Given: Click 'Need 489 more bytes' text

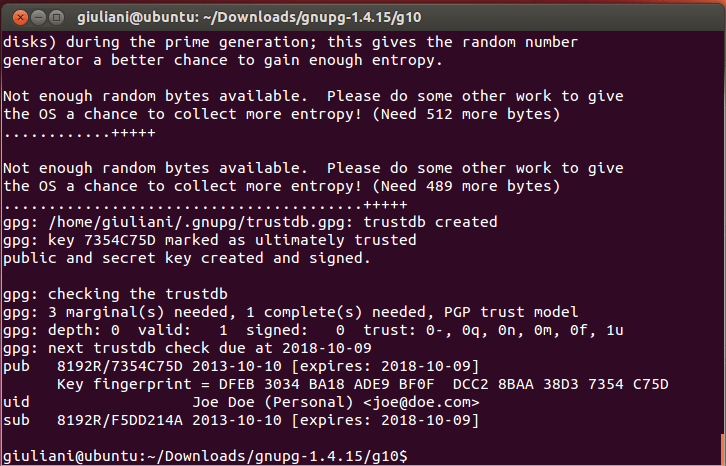Looking at the screenshot, I should click(466, 186).
